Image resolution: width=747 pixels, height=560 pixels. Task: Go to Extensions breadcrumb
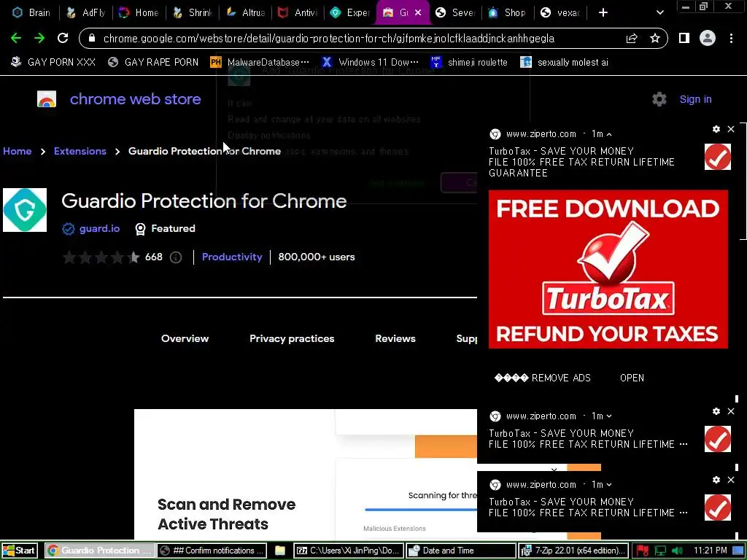[x=80, y=151]
